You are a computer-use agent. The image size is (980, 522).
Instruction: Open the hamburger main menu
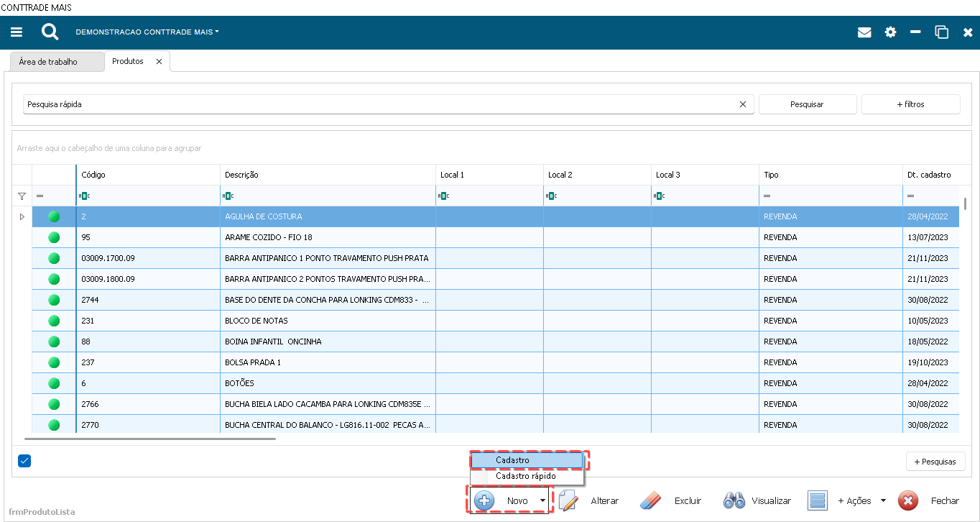point(17,32)
